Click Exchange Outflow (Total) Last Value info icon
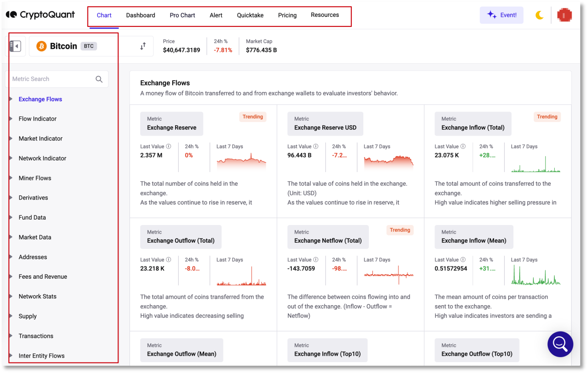Screen dimensions: 588x373 tap(169, 260)
